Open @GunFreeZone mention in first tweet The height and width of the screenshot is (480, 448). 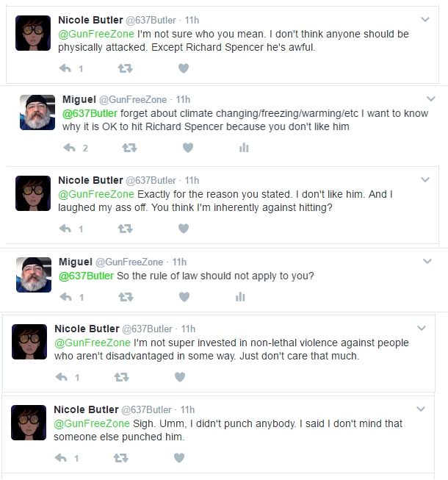(x=96, y=34)
